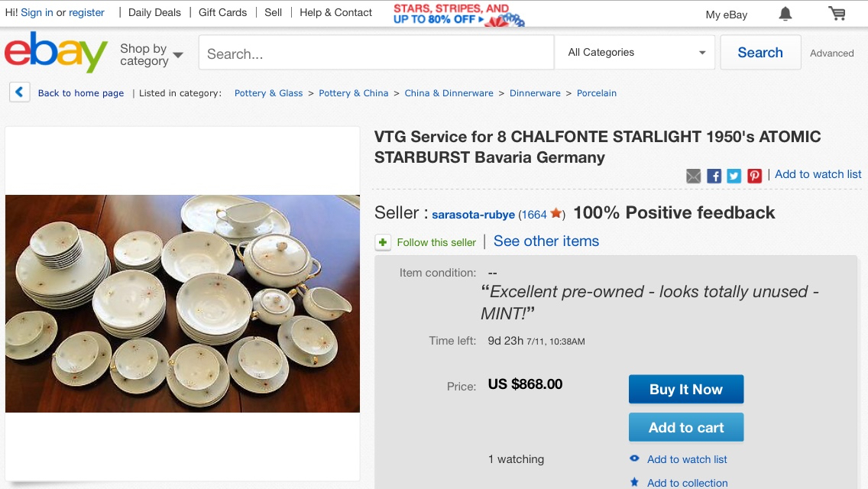Open the All Categories dropdown
This screenshot has height=489, width=868.
[636, 53]
